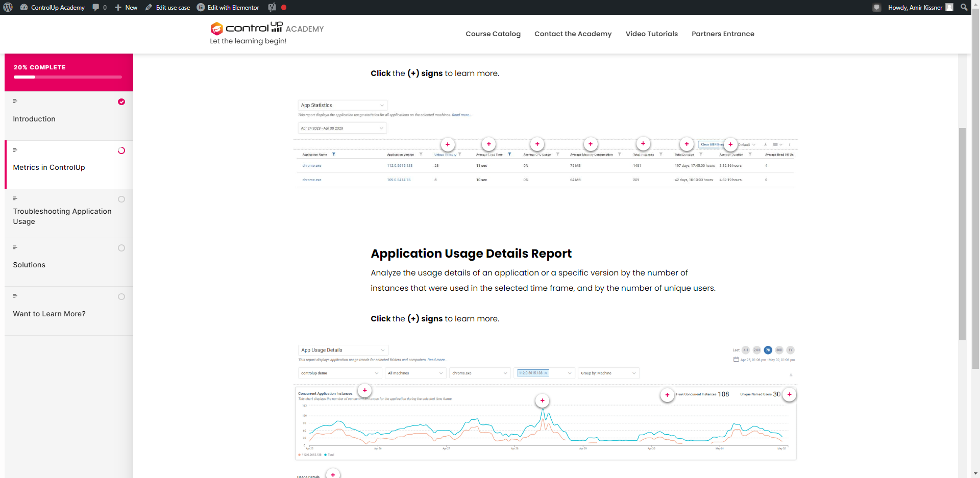Open Course Catalog menu item
This screenshot has height=478, width=980.
point(493,34)
